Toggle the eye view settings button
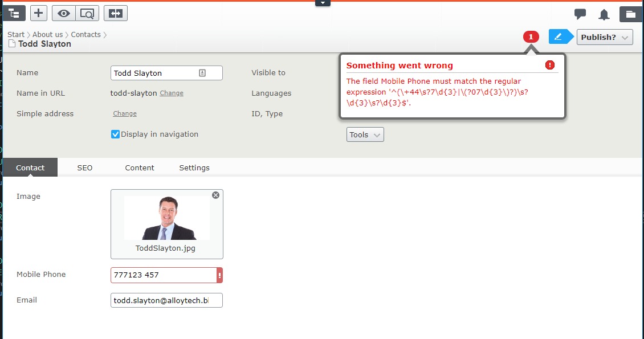Image resolution: width=644 pixels, height=339 pixels. pyautogui.click(x=63, y=13)
